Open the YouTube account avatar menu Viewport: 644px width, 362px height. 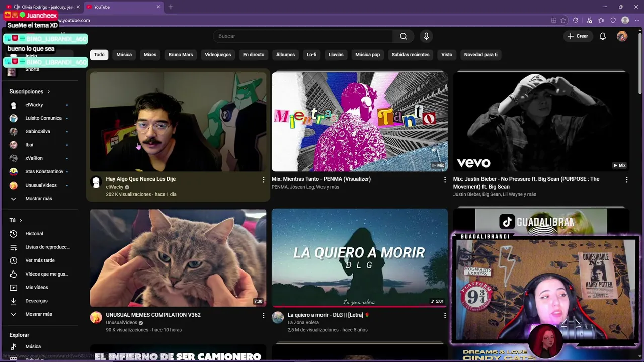pos(622,36)
